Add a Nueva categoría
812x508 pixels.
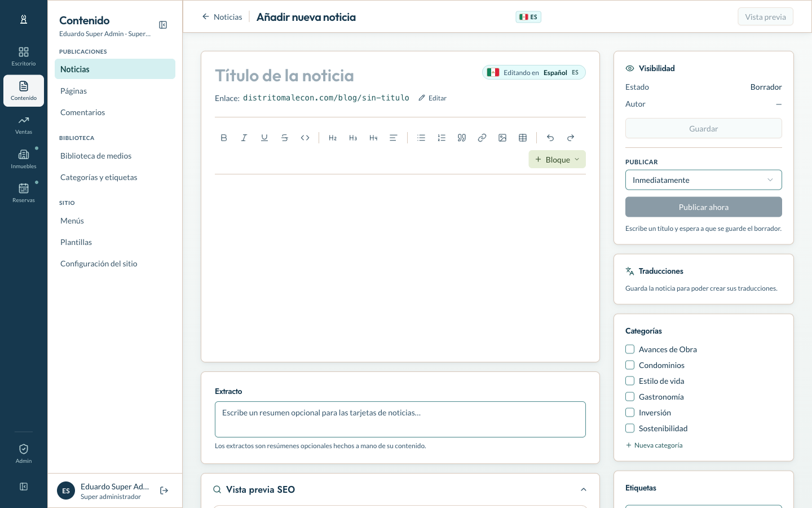[654, 445]
